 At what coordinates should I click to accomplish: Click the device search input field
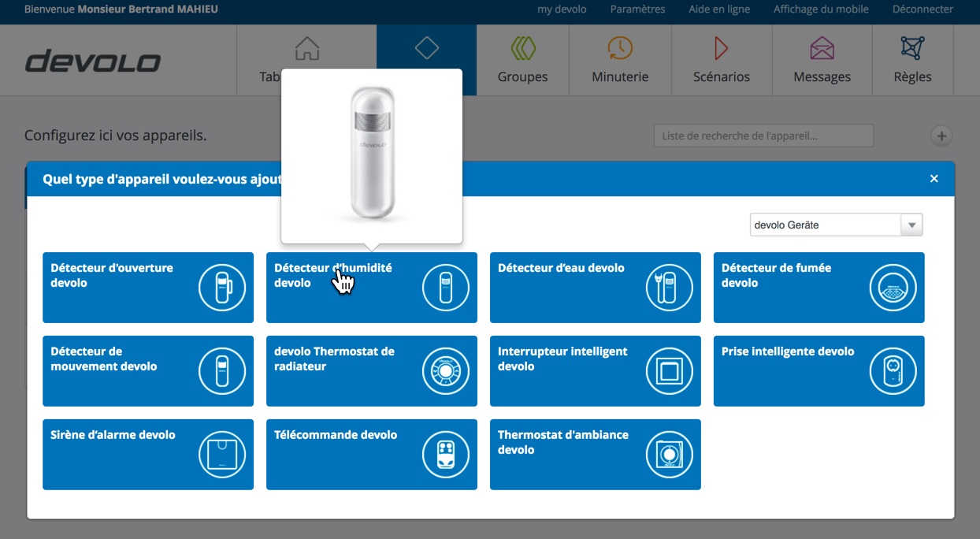coord(763,136)
